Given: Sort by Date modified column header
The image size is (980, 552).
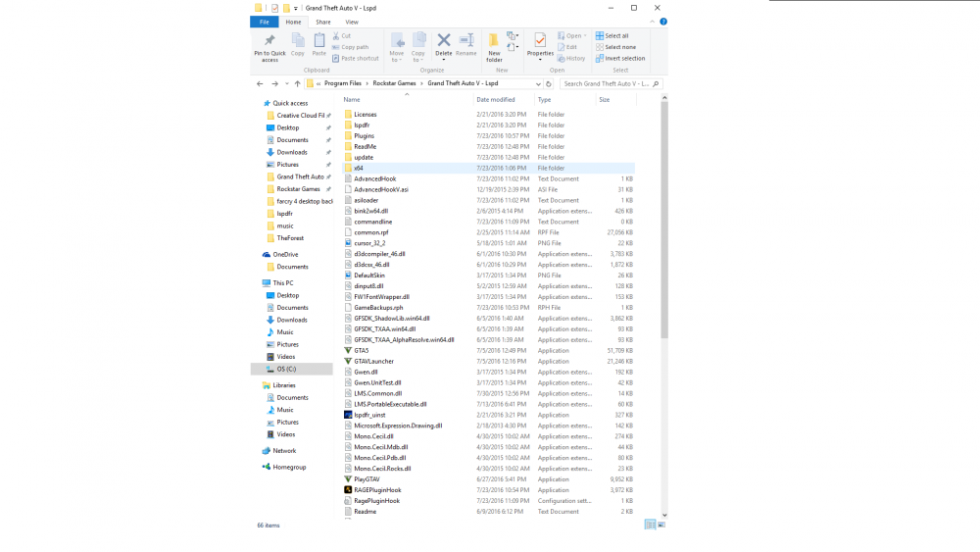Looking at the screenshot, I should point(504,99).
